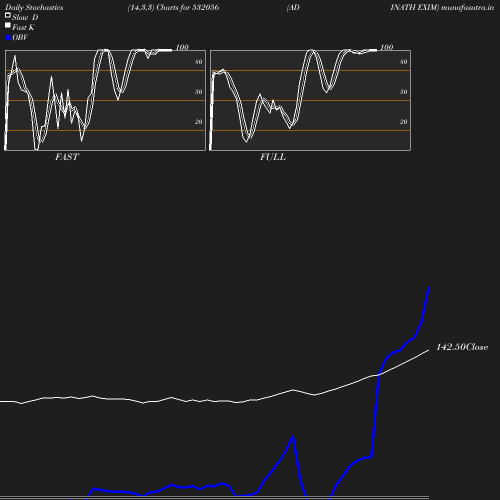The image size is (500, 500).
Task: Click the '80' axis label in FAST chart
Action: pos(198,62)
